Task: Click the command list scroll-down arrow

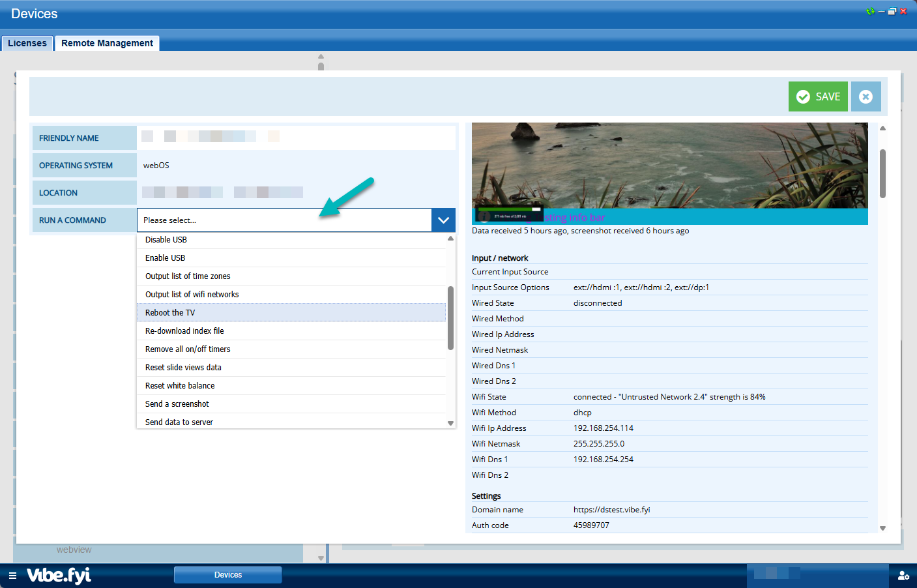Action: [x=450, y=423]
